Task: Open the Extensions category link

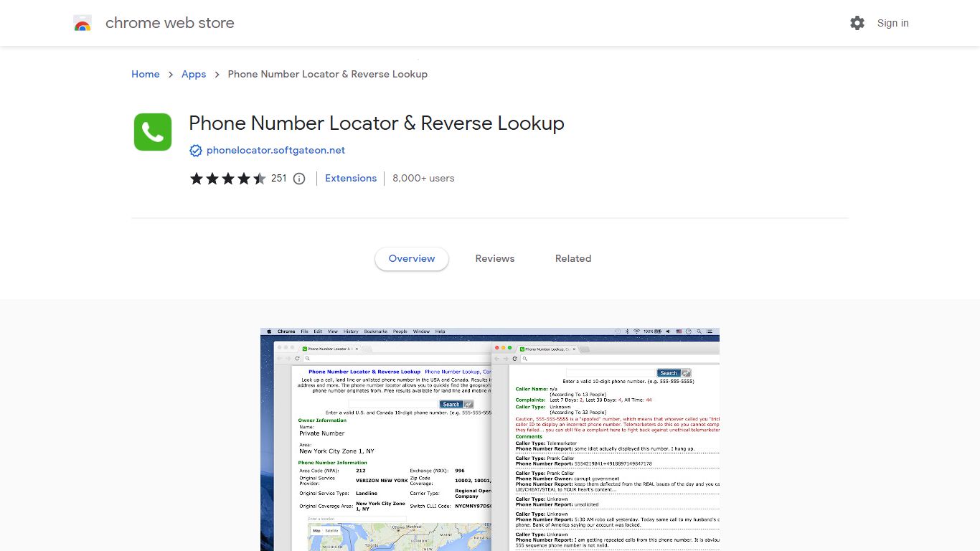Action: click(351, 179)
